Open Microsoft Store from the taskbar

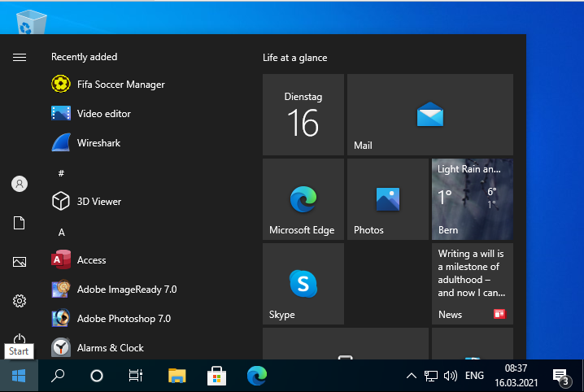tap(217, 376)
